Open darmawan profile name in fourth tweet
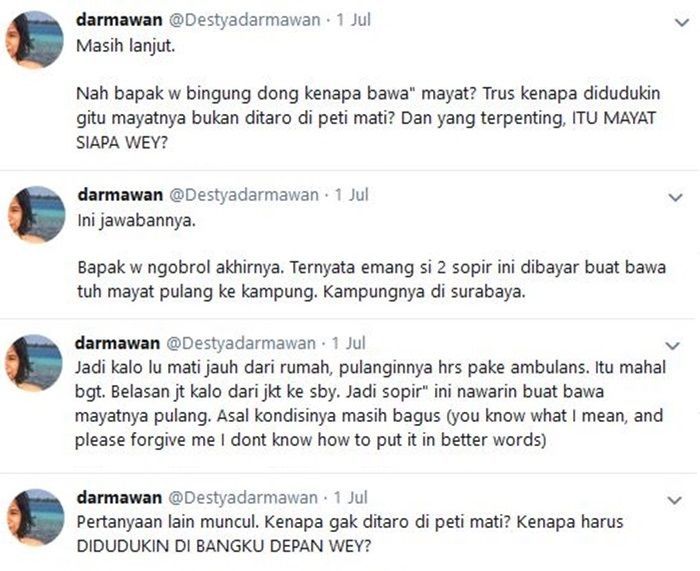 pyautogui.click(x=119, y=497)
